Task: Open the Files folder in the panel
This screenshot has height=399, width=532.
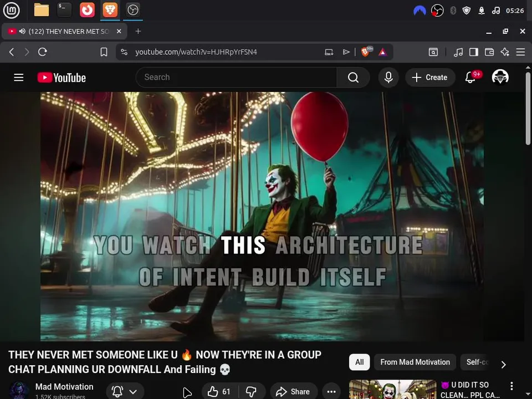Action: pos(42,10)
